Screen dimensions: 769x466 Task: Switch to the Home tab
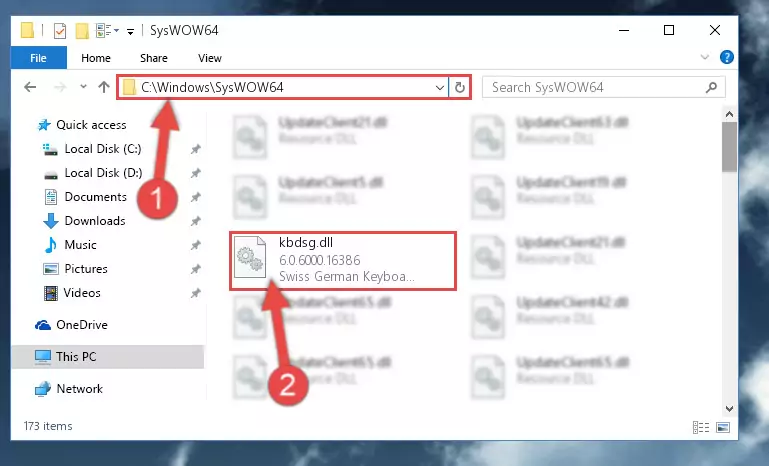96,58
